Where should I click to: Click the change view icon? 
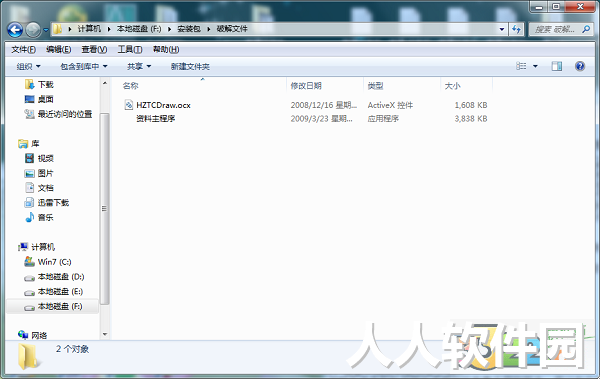point(521,66)
